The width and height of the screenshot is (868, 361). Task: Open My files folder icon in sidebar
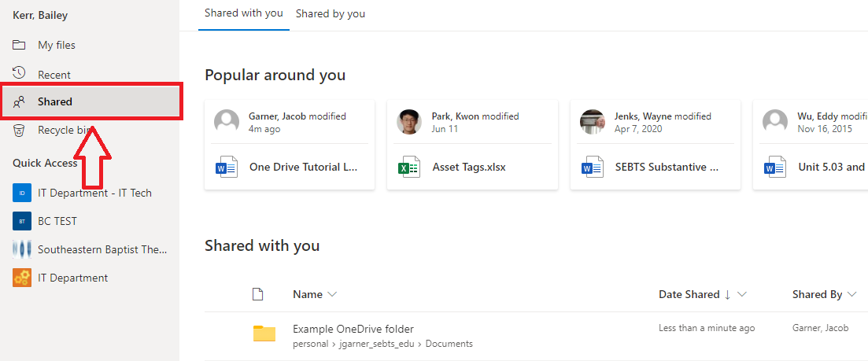pos(20,45)
